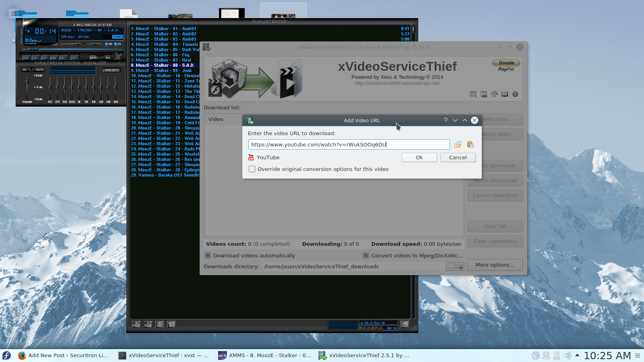Viewport: 644px width, 362px height.
Task: Click remove file button in playlist editor
Action: click(148, 324)
